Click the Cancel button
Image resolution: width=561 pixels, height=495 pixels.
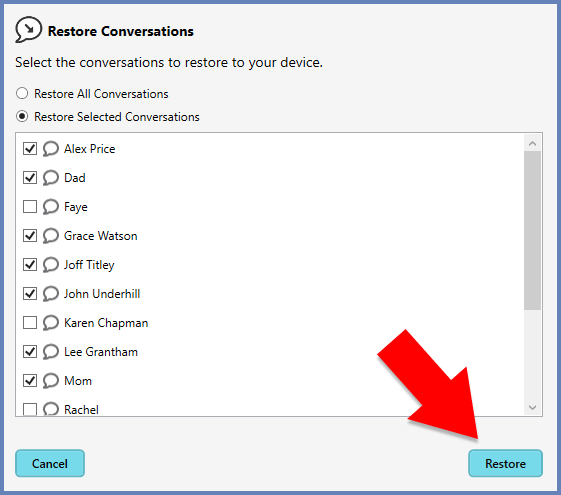tap(50, 464)
